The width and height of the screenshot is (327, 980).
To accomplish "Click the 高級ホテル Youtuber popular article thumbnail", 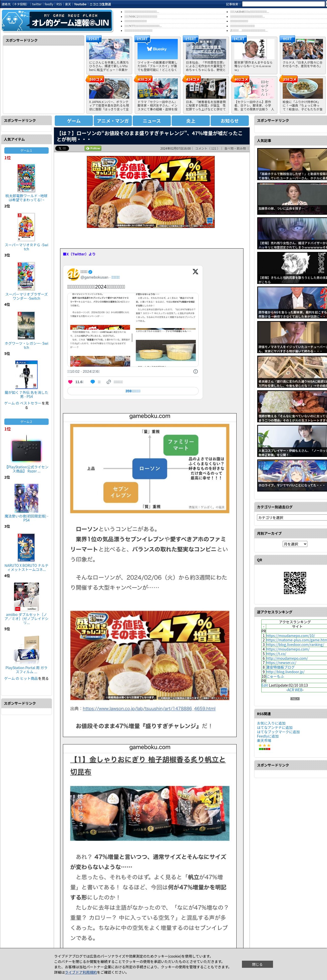I will pyautogui.click(x=292, y=164).
